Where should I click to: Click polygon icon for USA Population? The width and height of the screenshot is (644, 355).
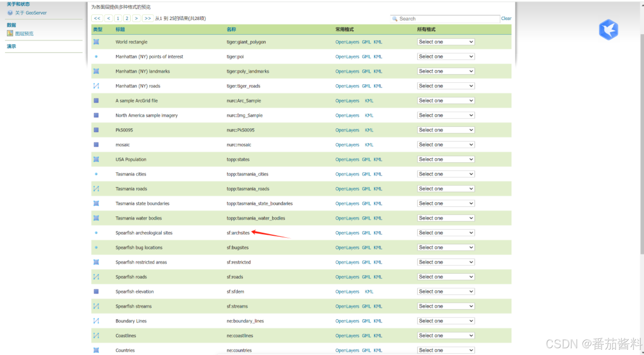coord(96,159)
